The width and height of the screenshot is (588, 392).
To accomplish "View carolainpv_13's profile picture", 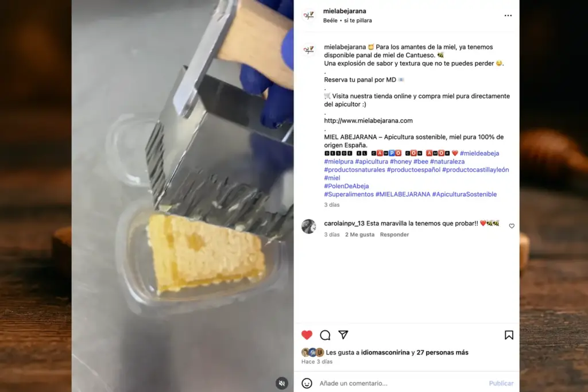I will [x=308, y=226].
